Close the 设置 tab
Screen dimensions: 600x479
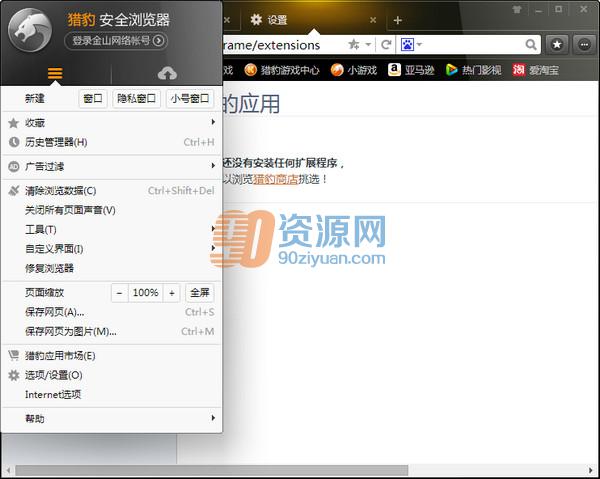point(373,20)
